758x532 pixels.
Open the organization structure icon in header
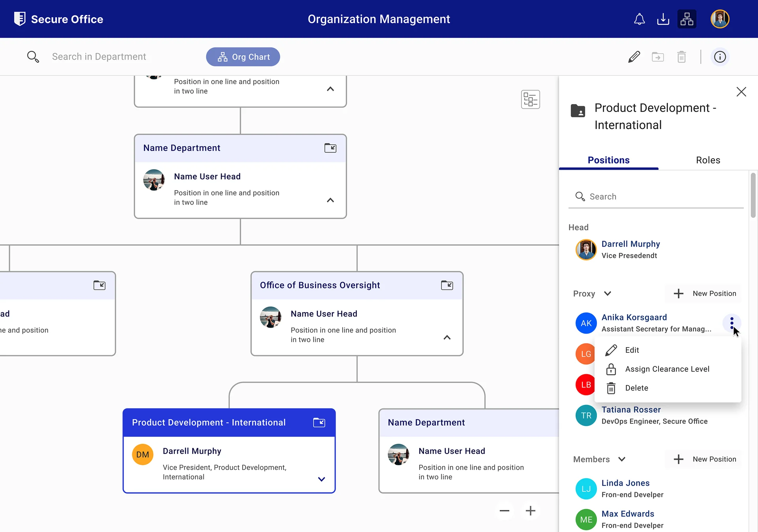687,19
